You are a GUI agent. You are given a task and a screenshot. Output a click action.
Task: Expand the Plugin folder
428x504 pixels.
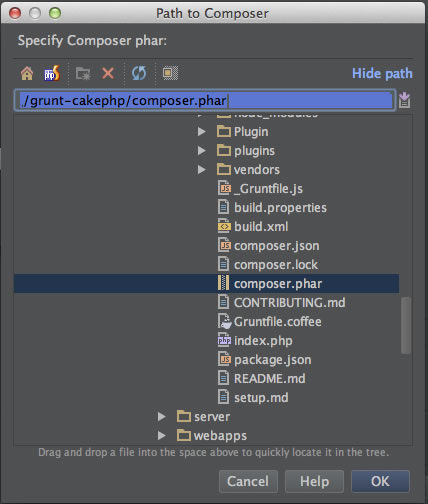[x=201, y=132]
